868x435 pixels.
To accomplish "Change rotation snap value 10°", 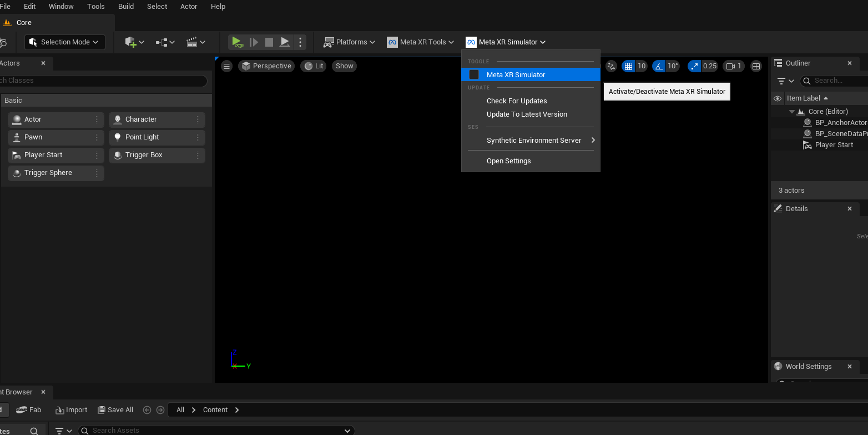I will tap(673, 66).
